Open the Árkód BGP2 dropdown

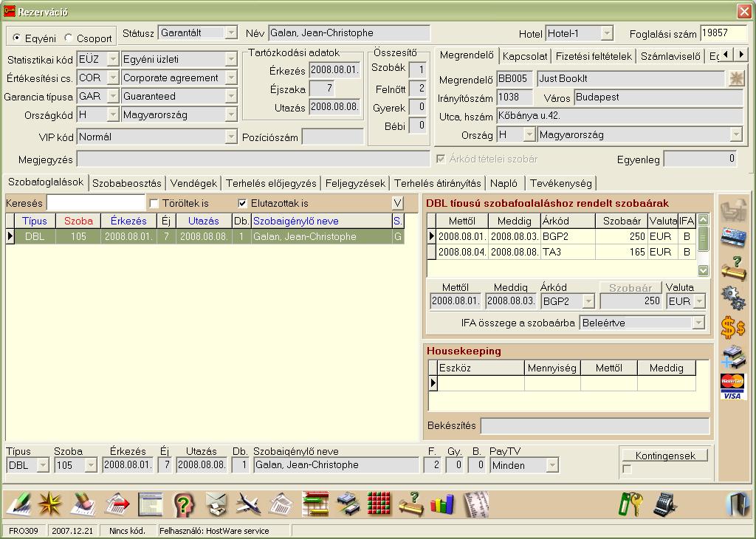point(588,301)
